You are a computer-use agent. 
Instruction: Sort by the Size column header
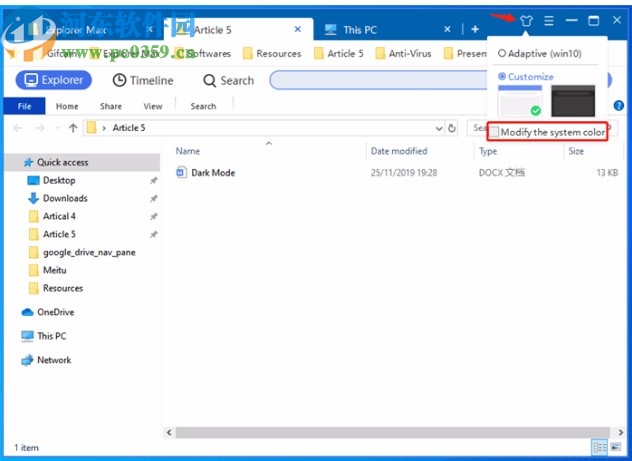pos(576,151)
